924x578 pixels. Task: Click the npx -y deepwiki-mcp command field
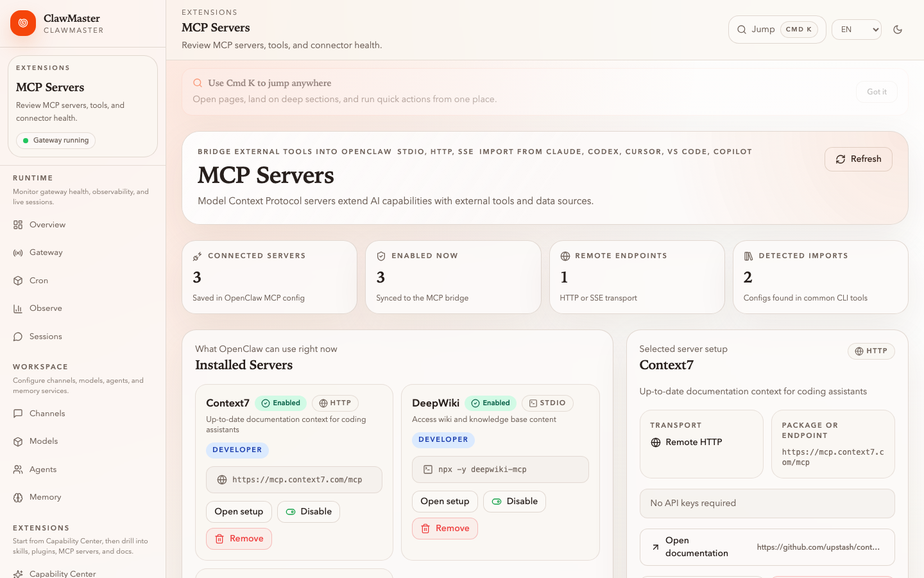(501, 469)
